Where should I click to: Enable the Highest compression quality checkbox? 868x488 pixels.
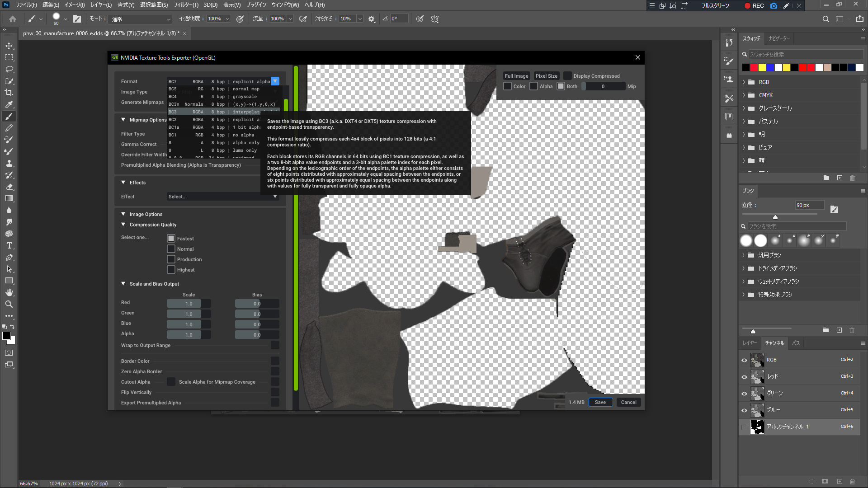tap(171, 270)
